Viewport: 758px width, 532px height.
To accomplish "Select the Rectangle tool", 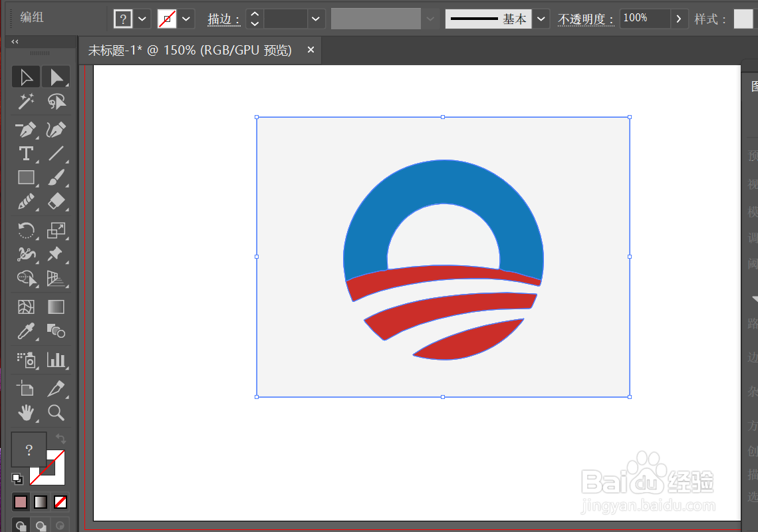I will 26,178.
